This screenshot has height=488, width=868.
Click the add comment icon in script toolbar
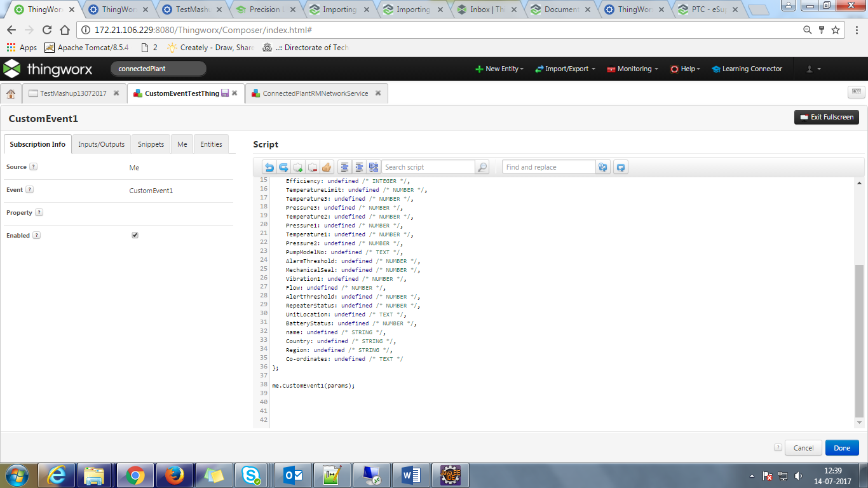point(298,167)
